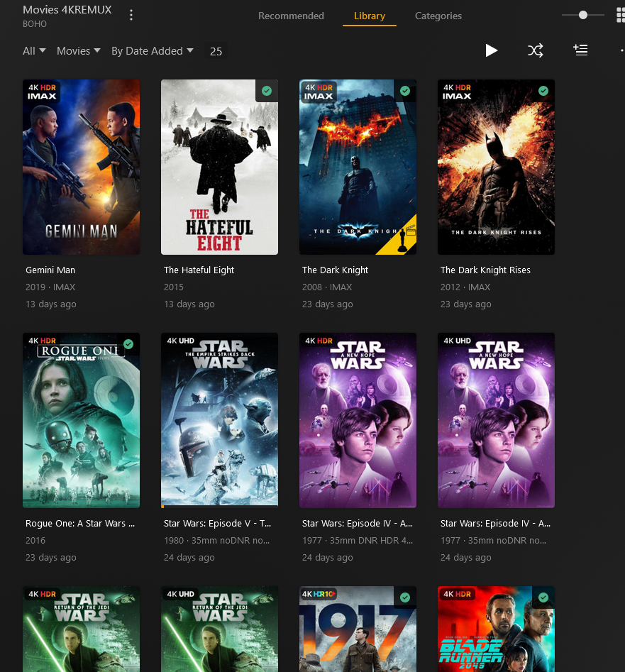Toggle watched checkmark on The Hateful Eight

(x=267, y=91)
